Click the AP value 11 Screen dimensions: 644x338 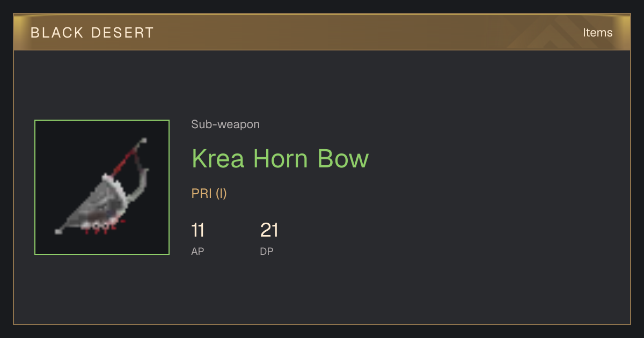(x=198, y=231)
